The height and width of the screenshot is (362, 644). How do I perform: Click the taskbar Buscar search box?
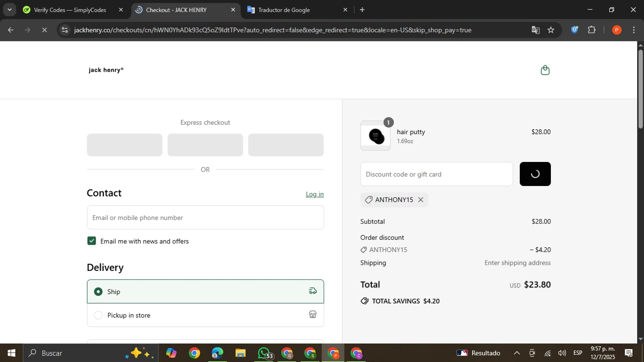91,353
